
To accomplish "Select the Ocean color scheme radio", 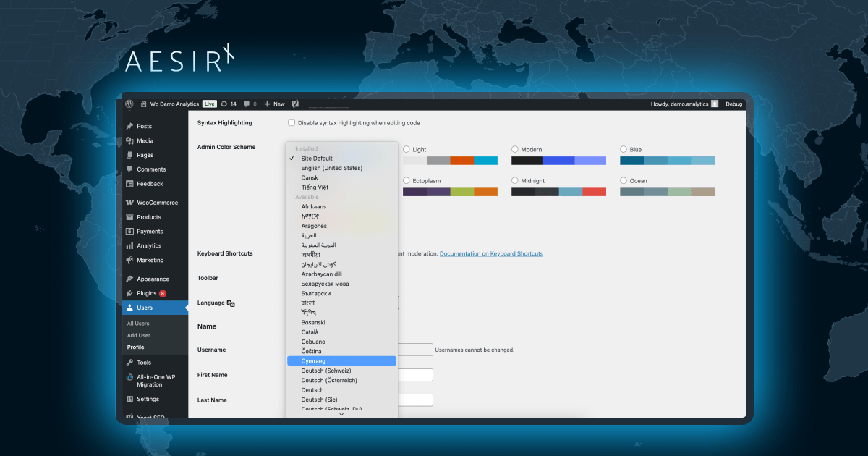I will (624, 181).
